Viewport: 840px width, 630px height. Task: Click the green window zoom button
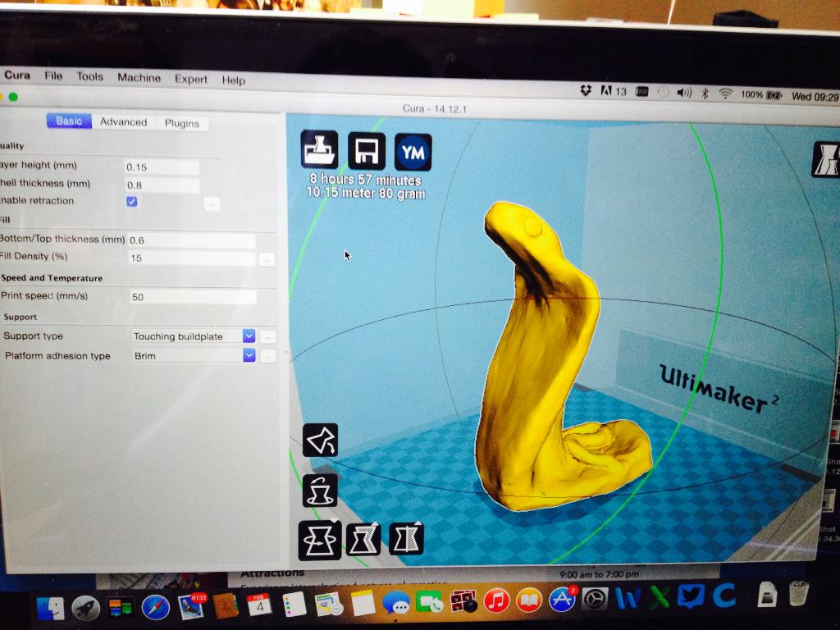tap(13, 97)
